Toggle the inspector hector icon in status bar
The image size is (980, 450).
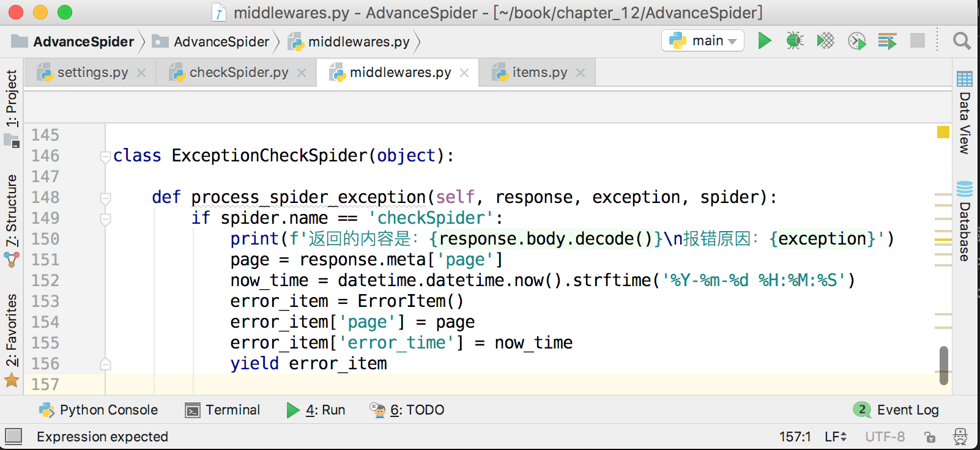tap(960, 437)
